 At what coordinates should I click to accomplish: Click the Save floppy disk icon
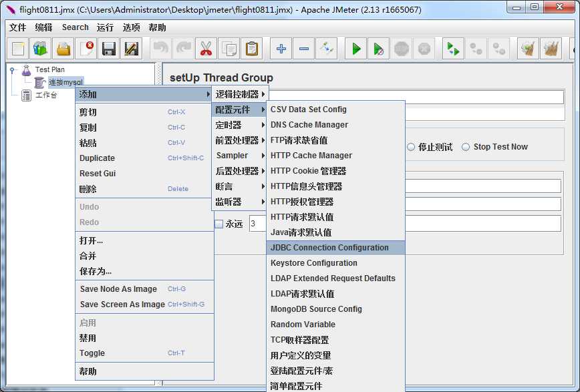click(x=109, y=49)
